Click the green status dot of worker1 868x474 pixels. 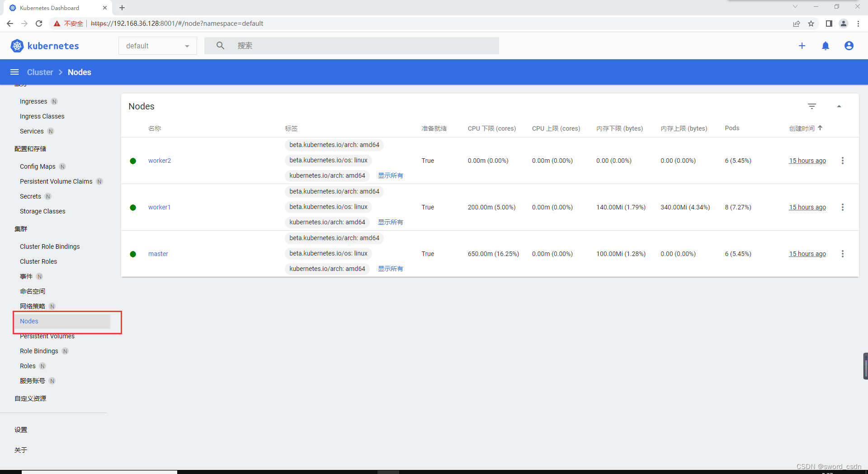[x=133, y=208]
